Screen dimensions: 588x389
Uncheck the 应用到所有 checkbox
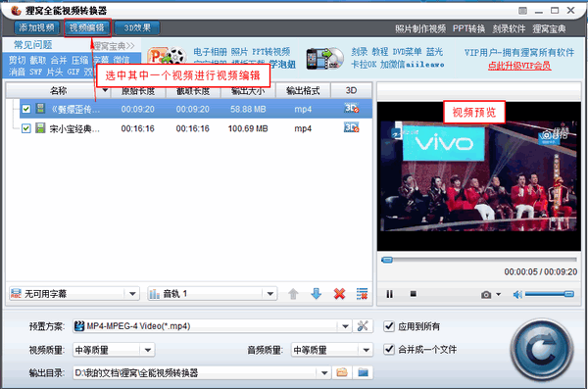pyautogui.click(x=389, y=326)
